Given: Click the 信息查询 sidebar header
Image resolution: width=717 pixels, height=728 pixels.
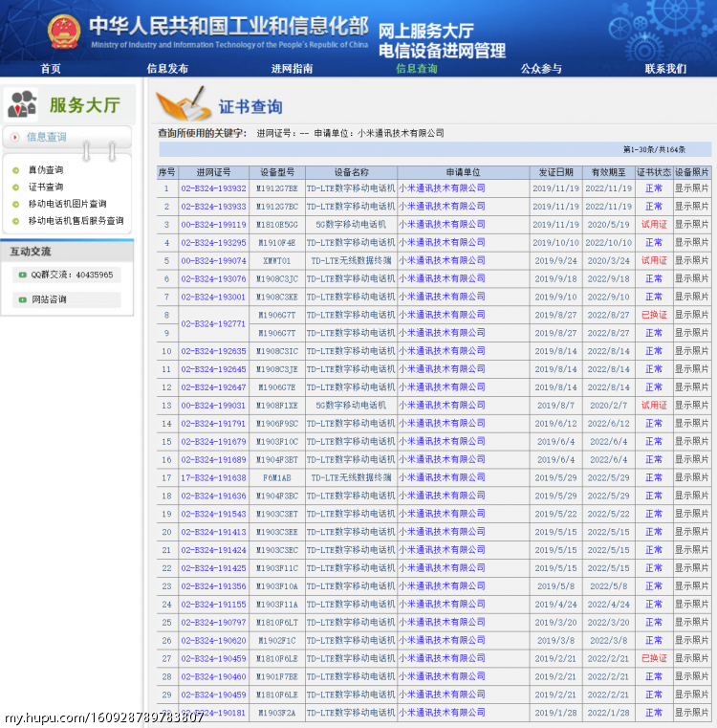Looking at the screenshot, I should tap(47, 137).
